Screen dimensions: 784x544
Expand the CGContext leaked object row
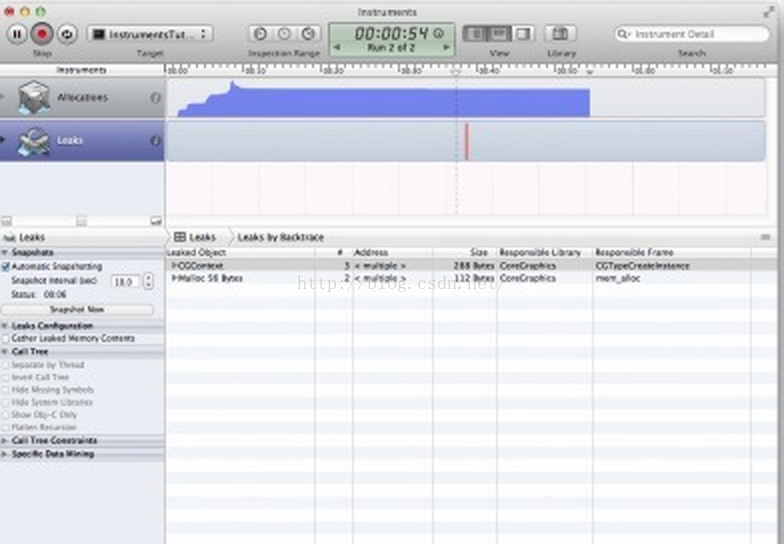[x=174, y=266]
